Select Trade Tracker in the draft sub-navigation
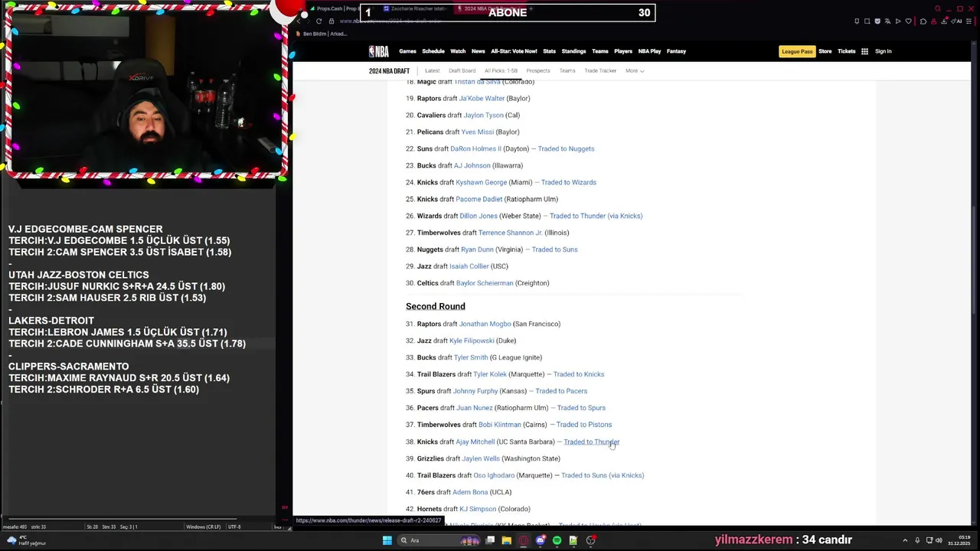The height and width of the screenshot is (551, 980). click(x=600, y=70)
